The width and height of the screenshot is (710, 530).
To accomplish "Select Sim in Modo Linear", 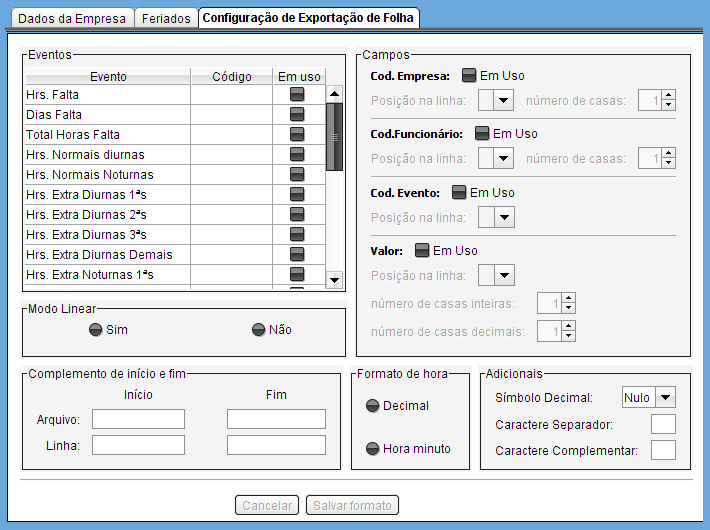I will coord(96,329).
